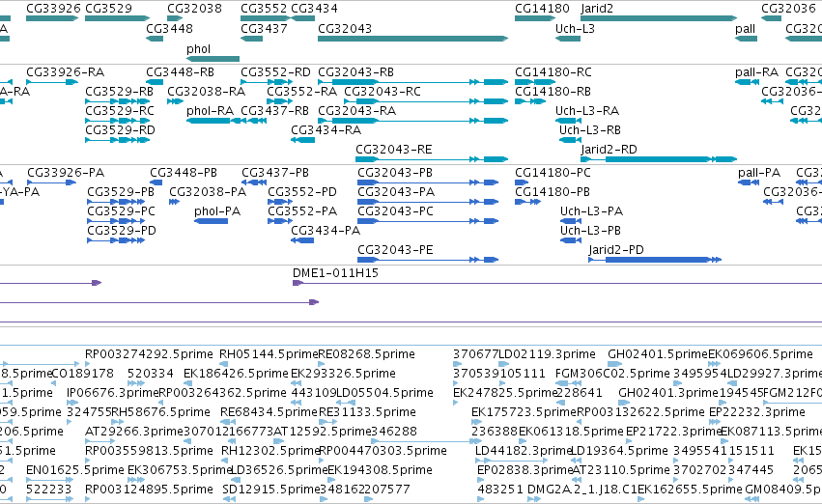This screenshot has width=822, height=504.
Task: Click EST IP06676.3prime
Action: pos(112,394)
